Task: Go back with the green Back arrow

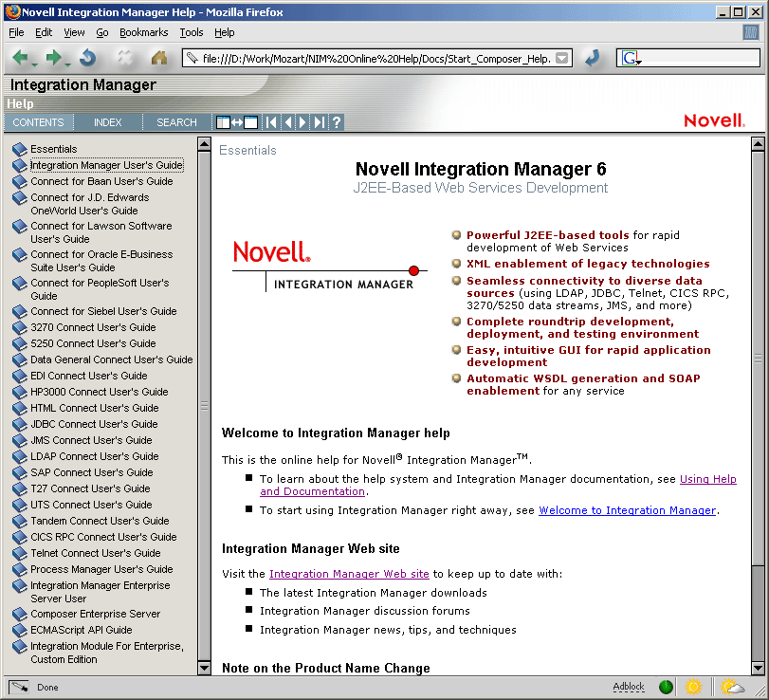Action: click(20, 58)
